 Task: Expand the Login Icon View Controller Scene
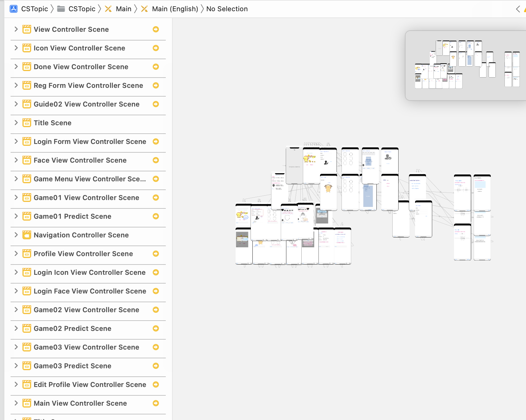16,272
